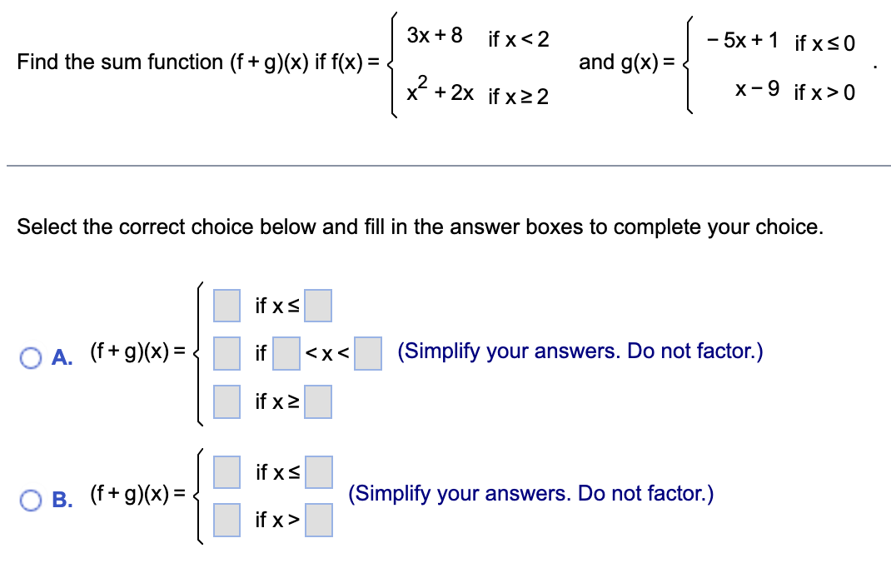This screenshot has width=891, height=588.
Task: Click the x > condition box in choice B
Action: click(320, 519)
